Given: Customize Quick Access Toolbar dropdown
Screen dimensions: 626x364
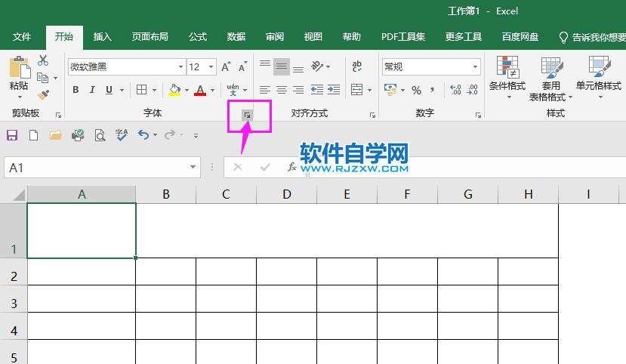Looking at the screenshot, I should click(x=196, y=136).
